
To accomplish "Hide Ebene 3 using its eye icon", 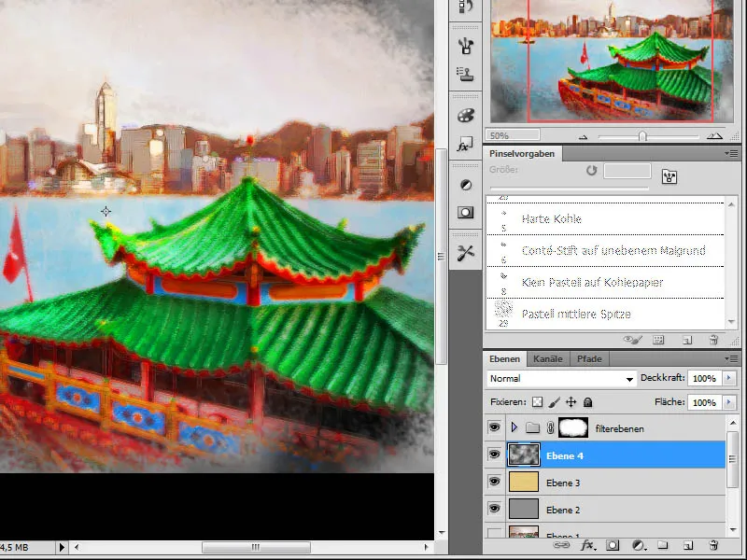I will click(495, 482).
